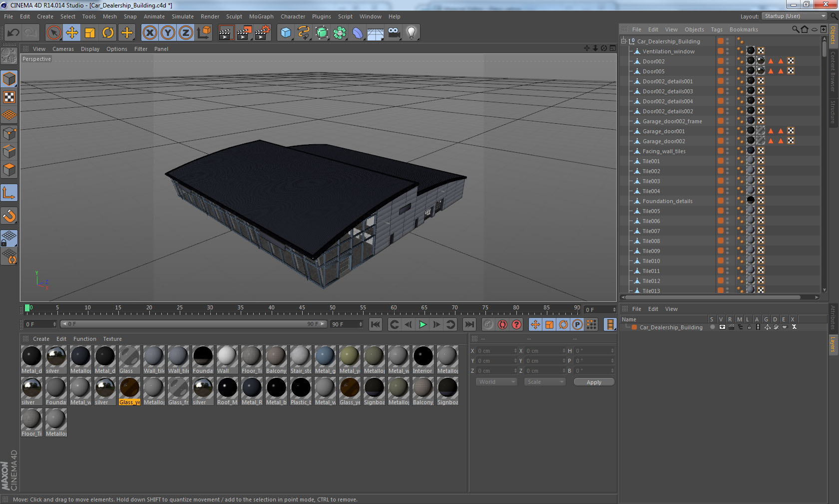Enable Points mode in left palette

(9, 134)
